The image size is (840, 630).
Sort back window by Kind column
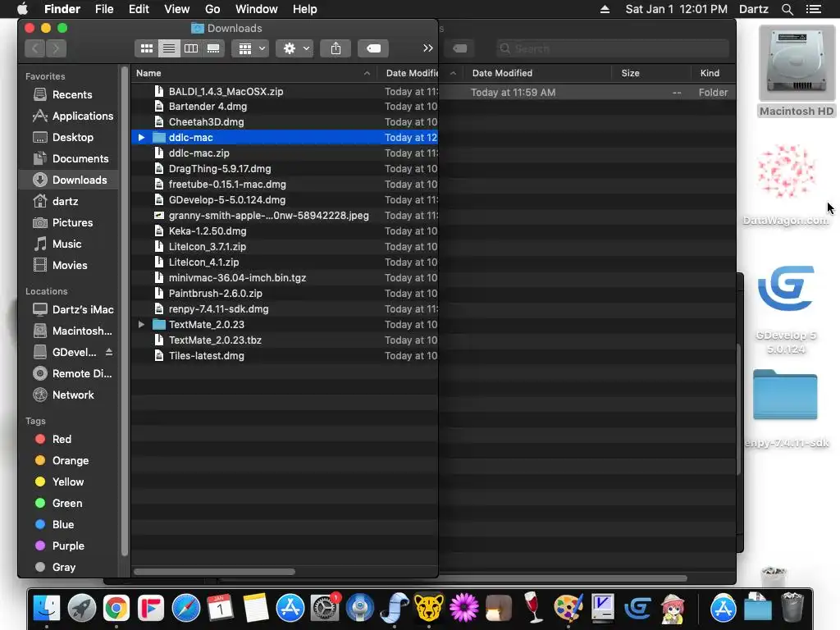coord(713,73)
